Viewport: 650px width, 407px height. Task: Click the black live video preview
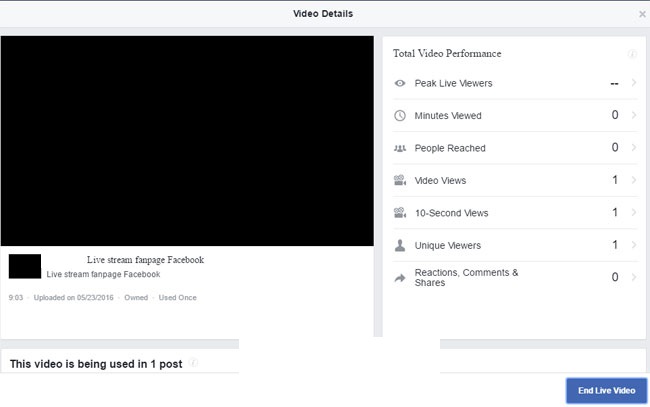click(187, 141)
